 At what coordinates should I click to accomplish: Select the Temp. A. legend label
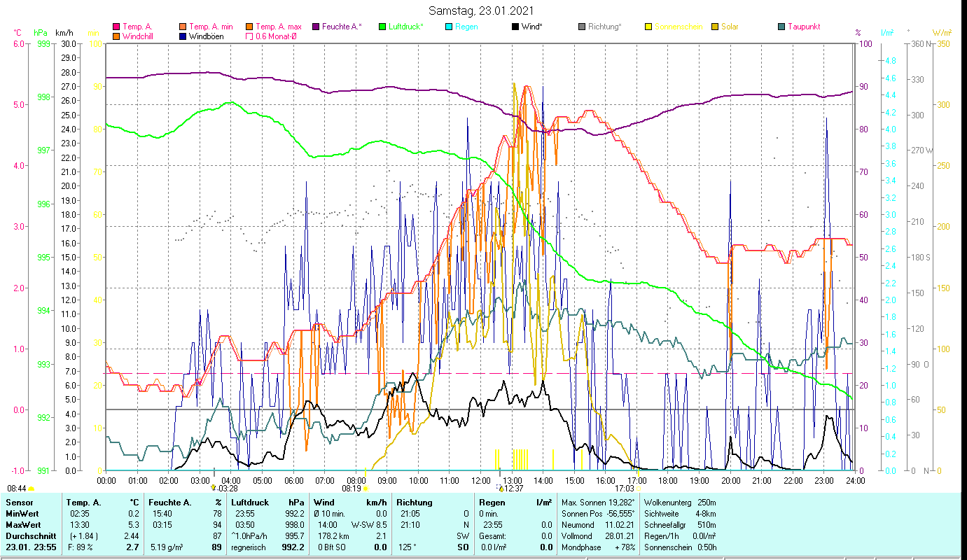[x=137, y=27]
